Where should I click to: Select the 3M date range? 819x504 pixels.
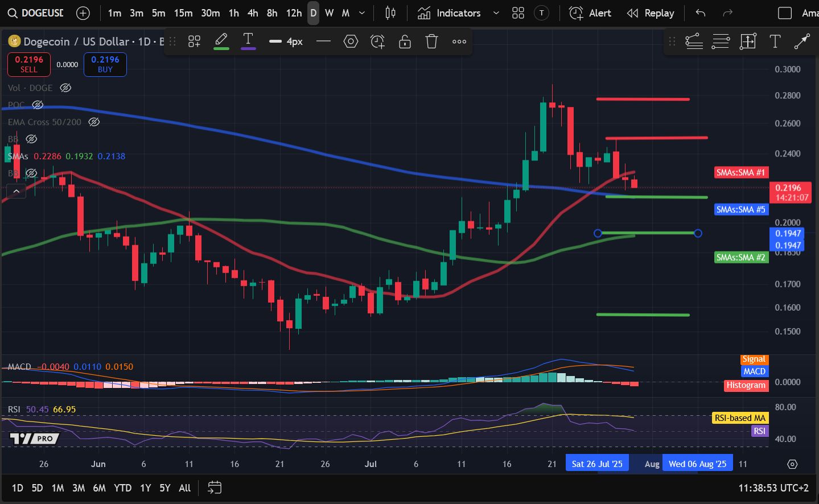[79, 488]
